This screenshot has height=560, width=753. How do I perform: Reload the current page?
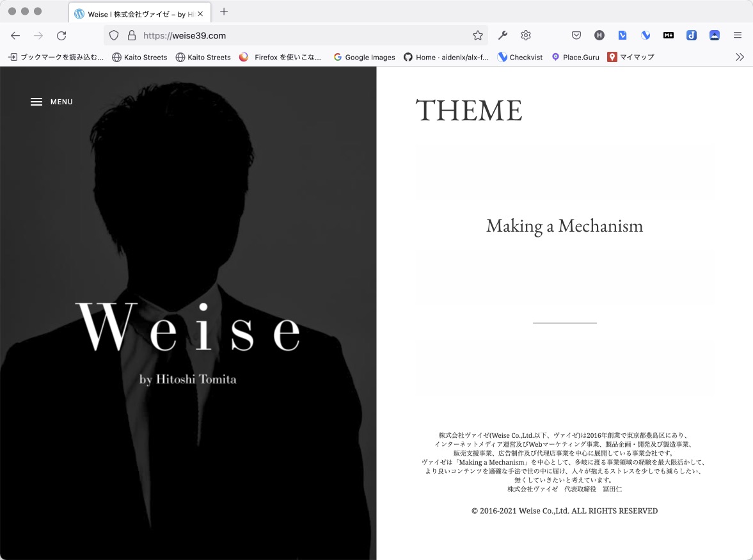tap(61, 36)
